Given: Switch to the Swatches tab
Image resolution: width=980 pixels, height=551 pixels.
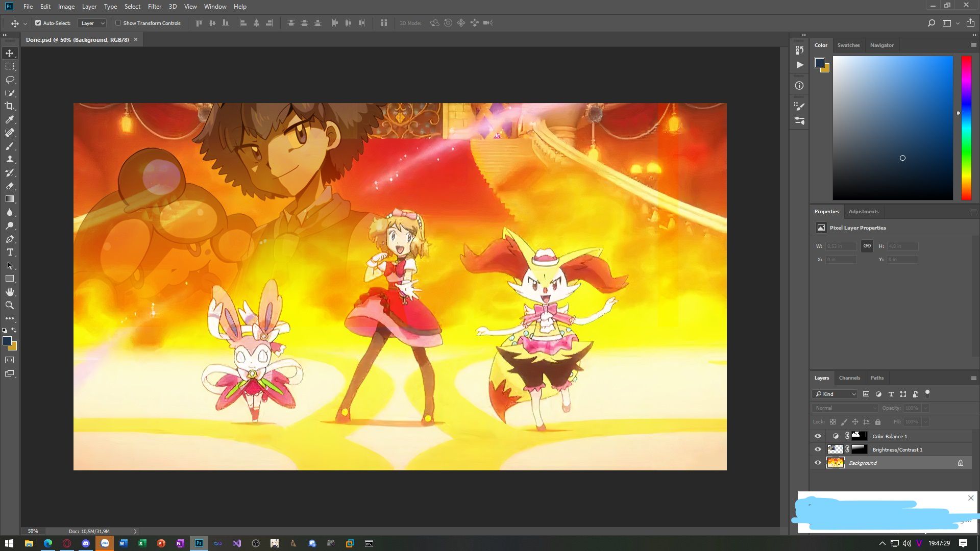Looking at the screenshot, I should click(848, 45).
